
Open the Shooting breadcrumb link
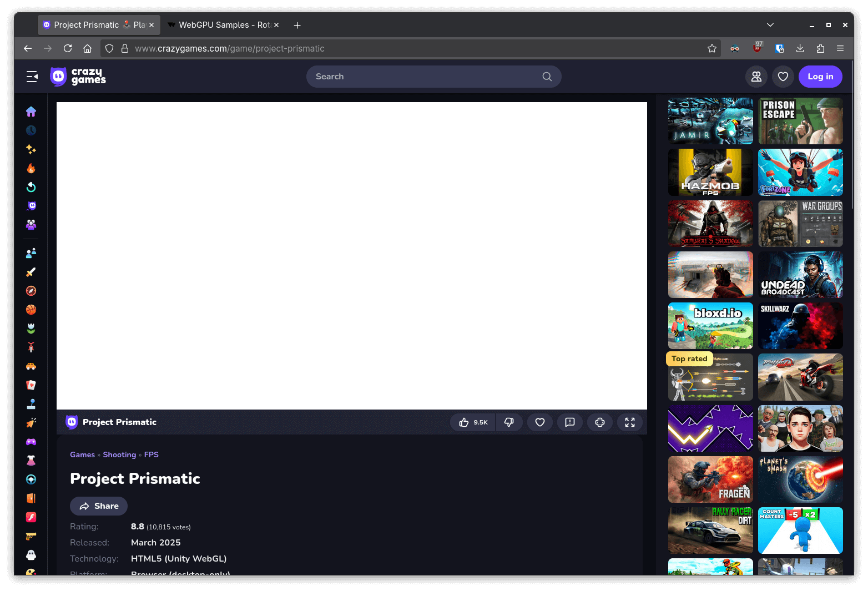(119, 454)
